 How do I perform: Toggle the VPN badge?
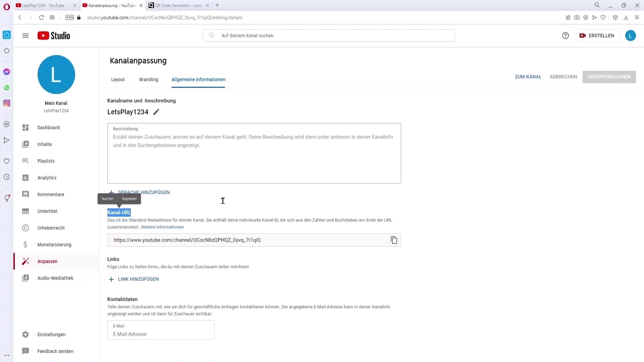[70, 17]
